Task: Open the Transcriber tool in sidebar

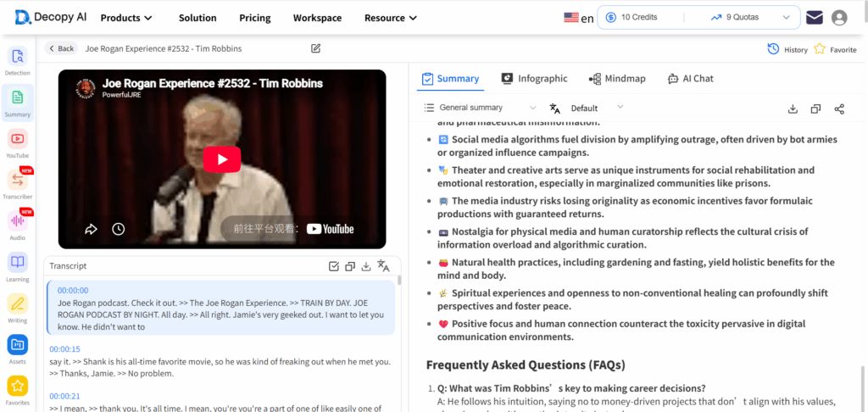Action: click(x=17, y=185)
